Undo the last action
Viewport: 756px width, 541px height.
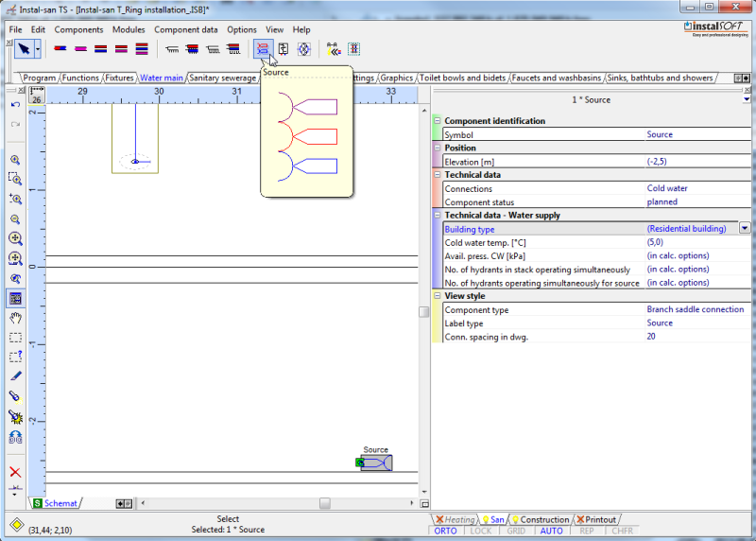(x=15, y=105)
